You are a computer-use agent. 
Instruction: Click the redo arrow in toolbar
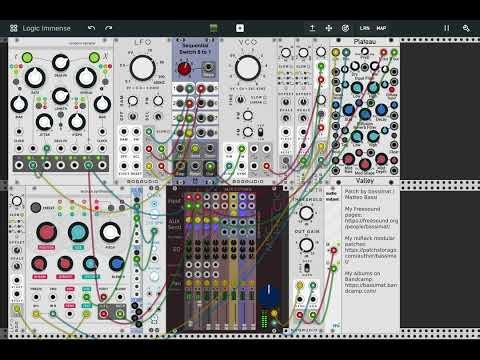click(108, 28)
